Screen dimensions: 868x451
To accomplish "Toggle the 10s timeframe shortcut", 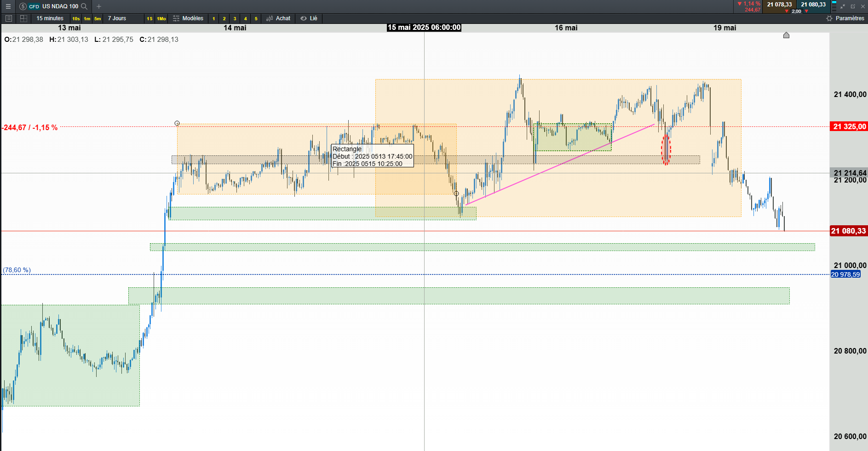I will pyautogui.click(x=76, y=18).
